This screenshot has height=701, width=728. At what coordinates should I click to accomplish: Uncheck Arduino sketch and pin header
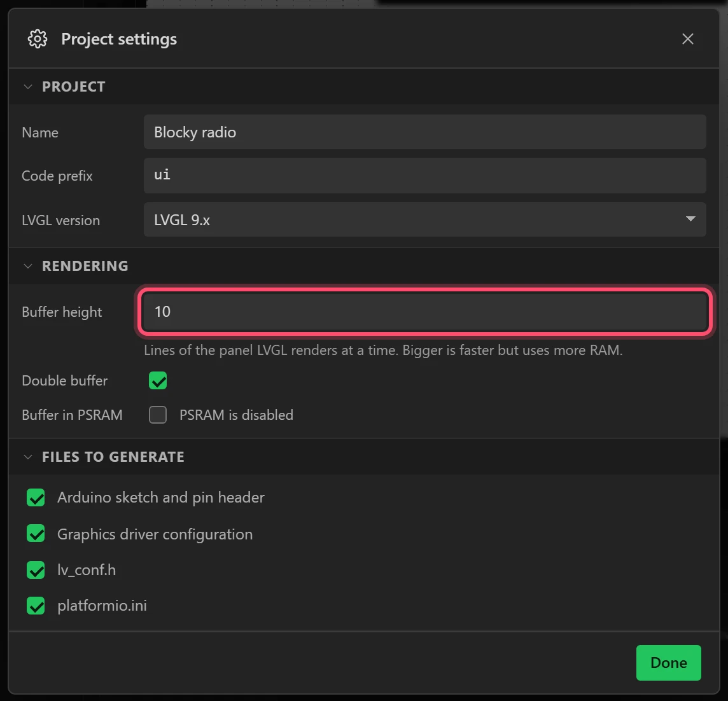(36, 497)
